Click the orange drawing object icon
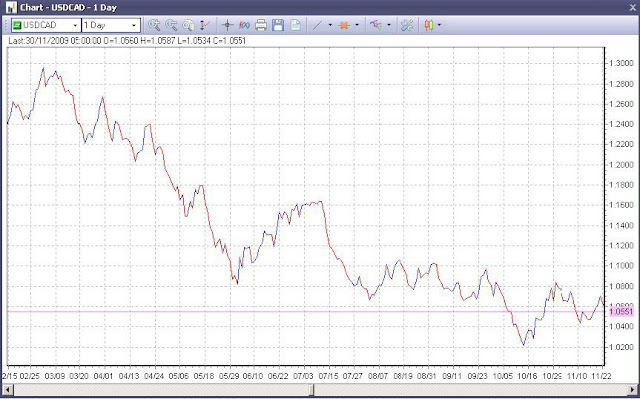The height and width of the screenshot is (399, 640). pyautogui.click(x=344, y=25)
